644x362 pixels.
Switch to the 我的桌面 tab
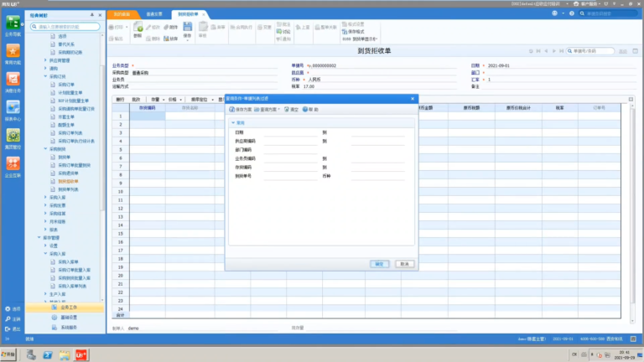click(x=122, y=14)
